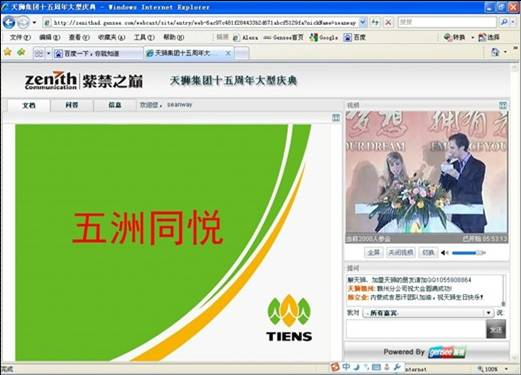The image size is (521, 375).
Task: Open the 百度 link in links bar
Action: 355,37
